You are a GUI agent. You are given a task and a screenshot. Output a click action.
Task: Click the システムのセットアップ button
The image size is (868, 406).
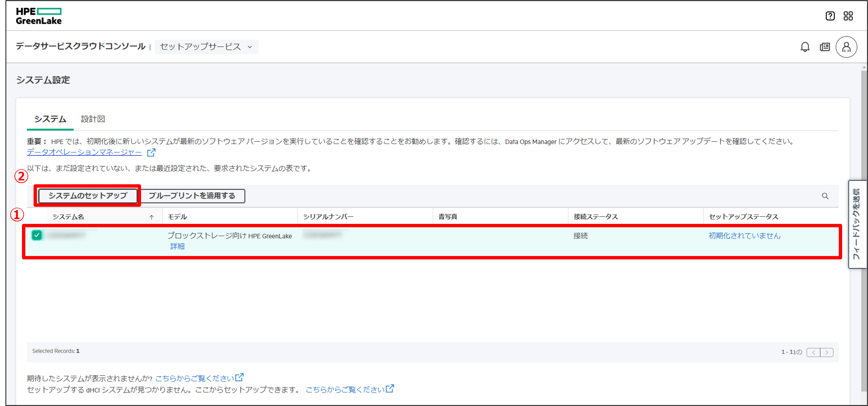coord(88,196)
